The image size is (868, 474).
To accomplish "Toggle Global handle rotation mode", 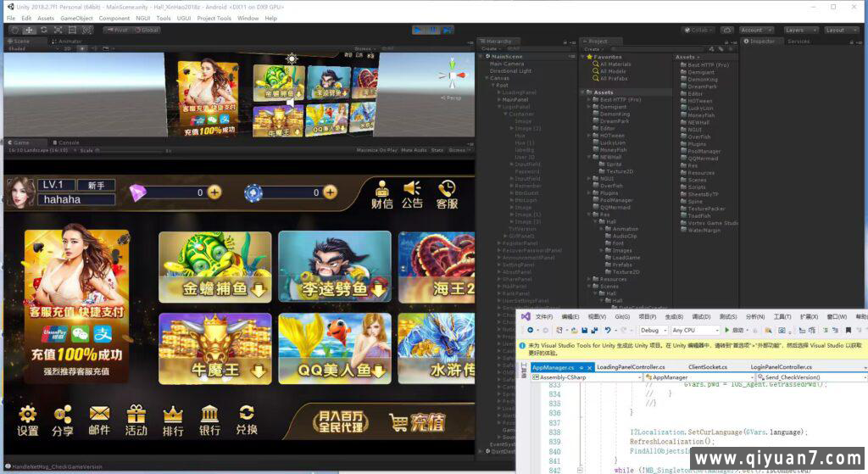I will (147, 30).
